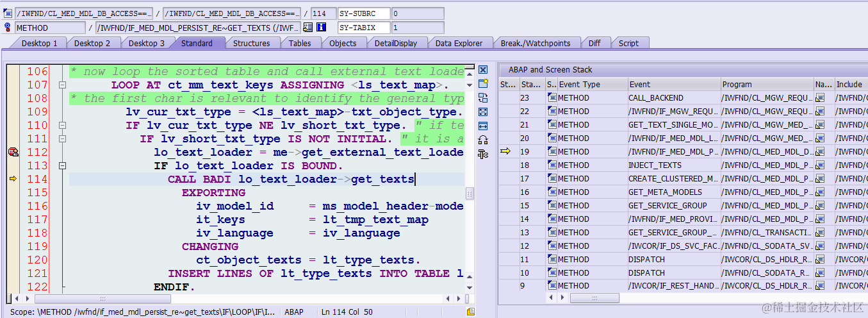Click navigation icon in row 20 of stack
Viewport: 868px width, 318px height.
click(819, 138)
